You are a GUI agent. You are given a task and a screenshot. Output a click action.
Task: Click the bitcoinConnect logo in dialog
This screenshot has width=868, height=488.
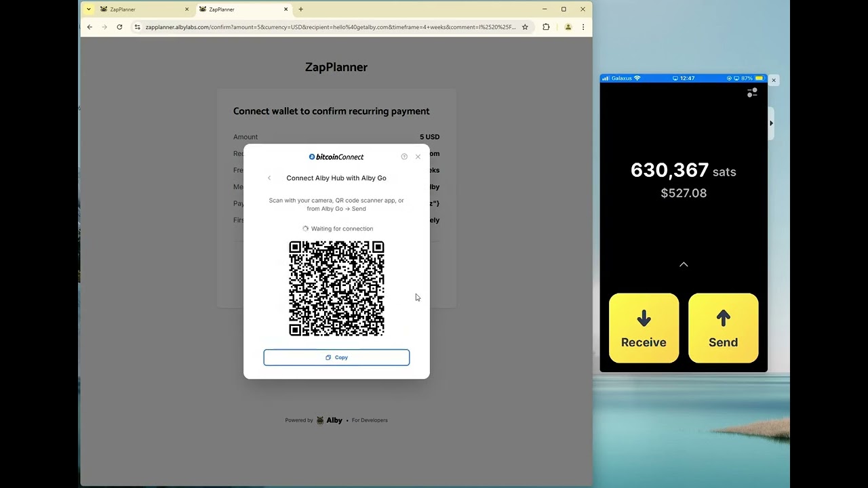336,157
